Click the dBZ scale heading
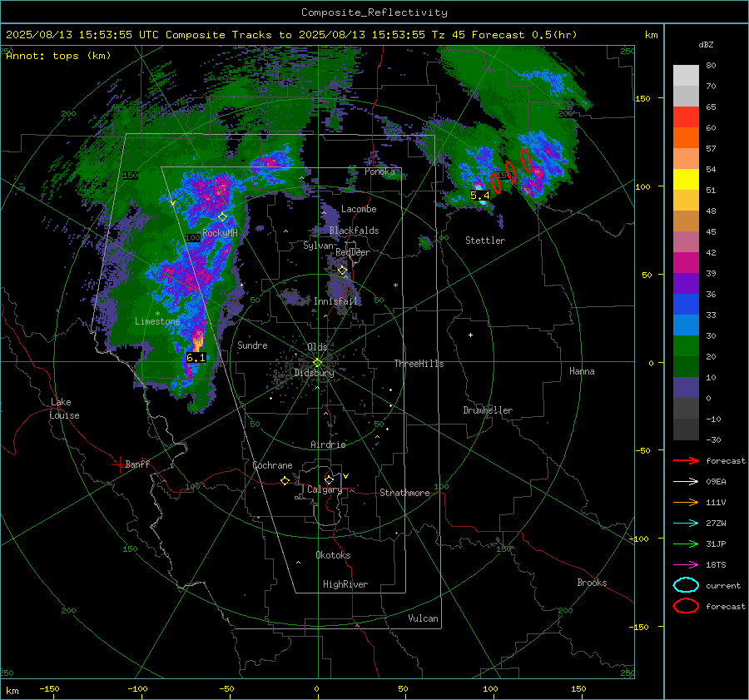749x700 pixels. coord(706,44)
